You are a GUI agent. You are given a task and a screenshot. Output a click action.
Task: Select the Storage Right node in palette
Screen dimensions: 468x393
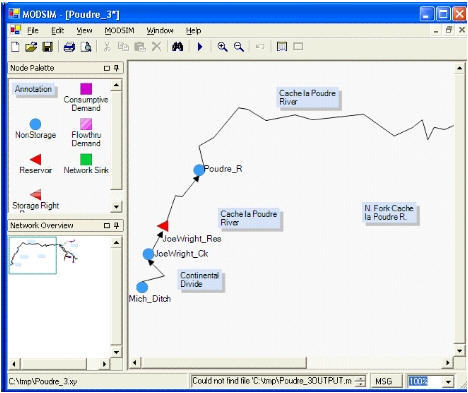point(36,200)
